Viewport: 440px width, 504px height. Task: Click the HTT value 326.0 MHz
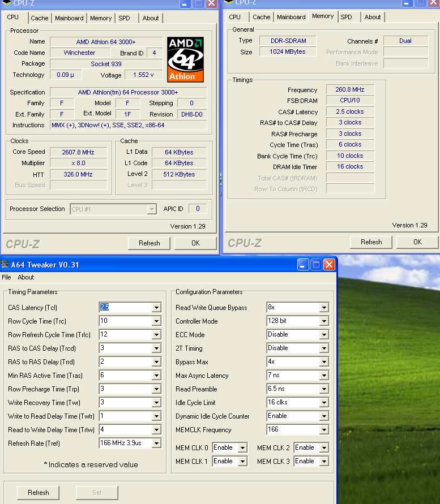[78, 174]
